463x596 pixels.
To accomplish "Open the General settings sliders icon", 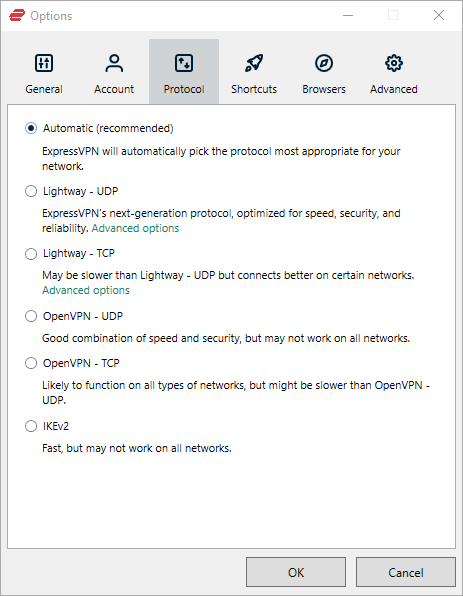I will click(44, 63).
